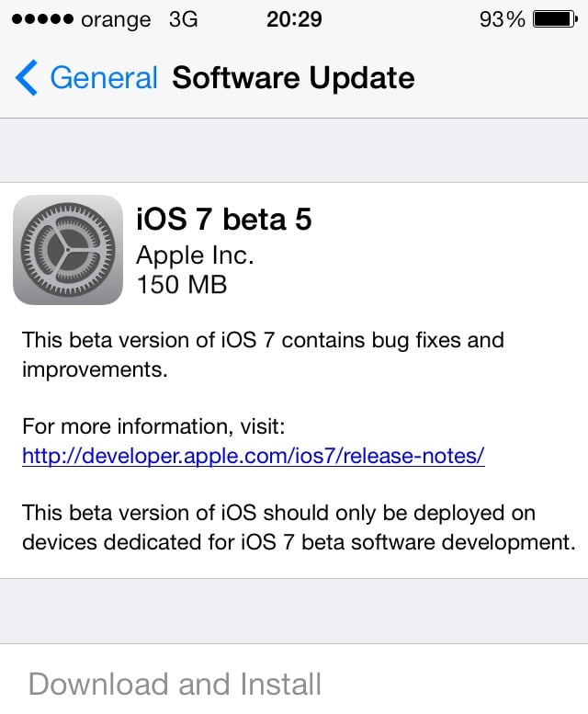Tap the gray spacer above update details

(x=294, y=151)
